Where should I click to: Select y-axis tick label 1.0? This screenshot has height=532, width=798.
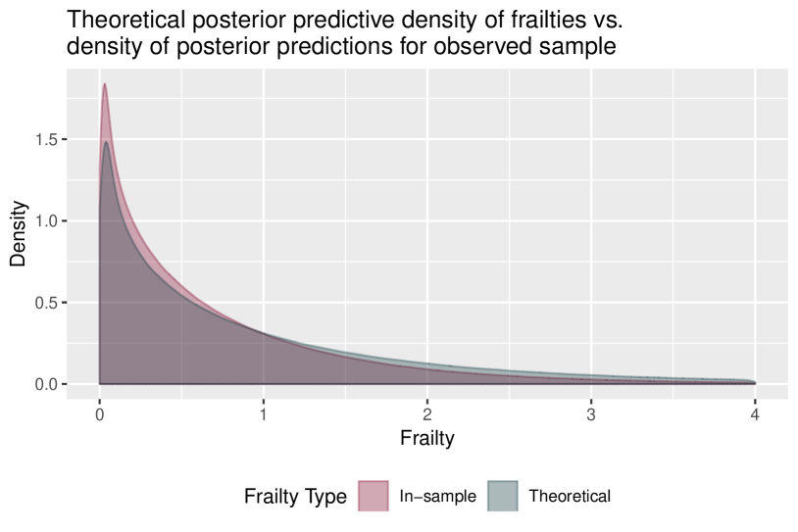44,221
